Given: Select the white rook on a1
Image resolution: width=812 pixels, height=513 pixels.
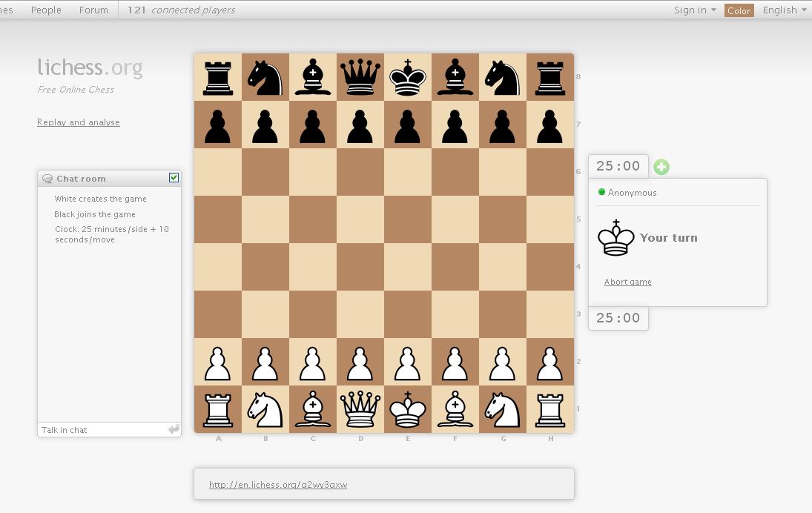Looking at the screenshot, I should (218, 409).
